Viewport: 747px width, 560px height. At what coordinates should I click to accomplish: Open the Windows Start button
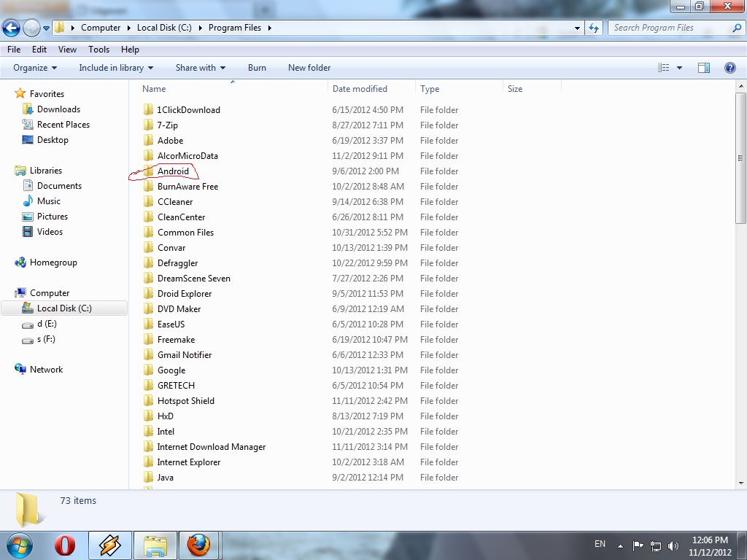19,545
